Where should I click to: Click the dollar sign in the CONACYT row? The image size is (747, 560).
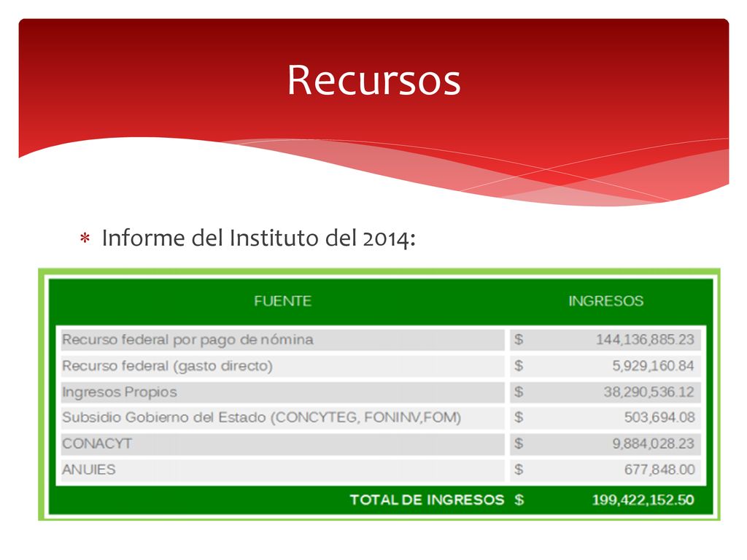coord(519,443)
